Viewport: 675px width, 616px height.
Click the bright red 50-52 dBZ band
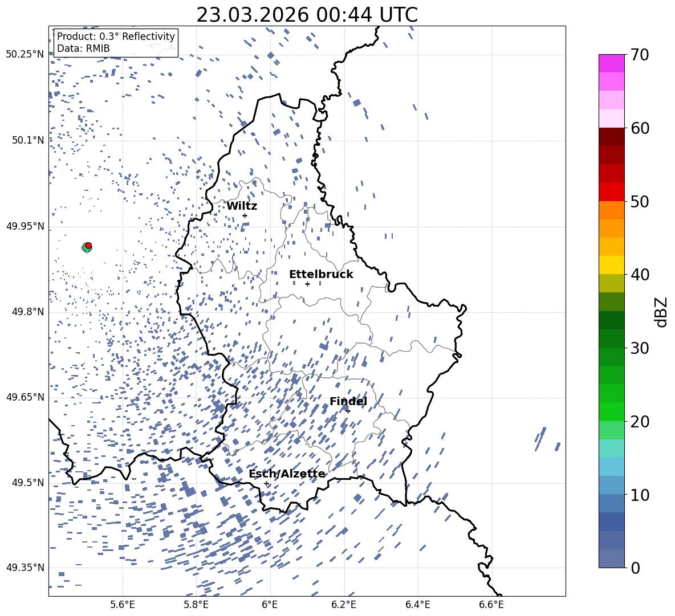pyautogui.click(x=612, y=192)
